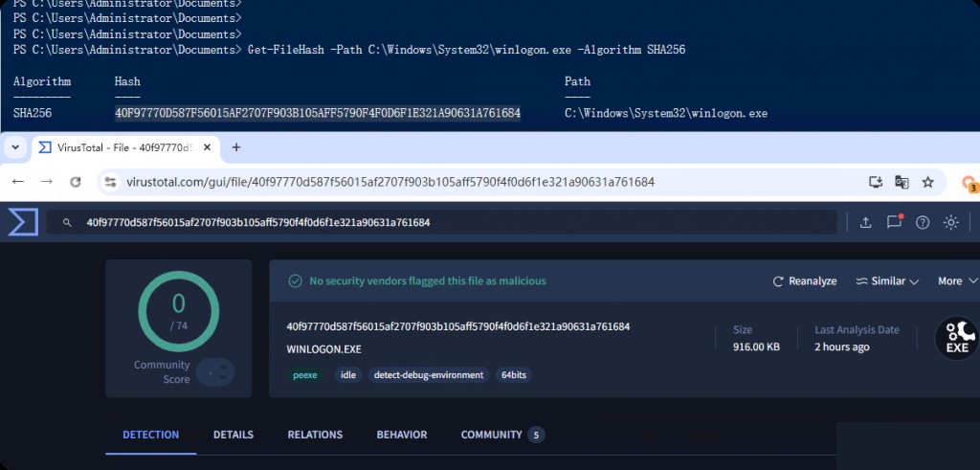Click the upload file icon
Viewport: 980px width, 470px height.
tap(865, 222)
